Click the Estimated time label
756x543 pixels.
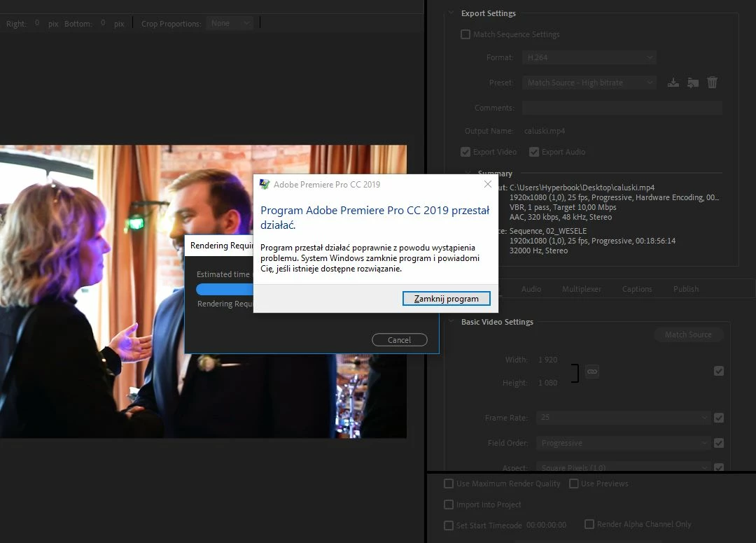tap(223, 274)
